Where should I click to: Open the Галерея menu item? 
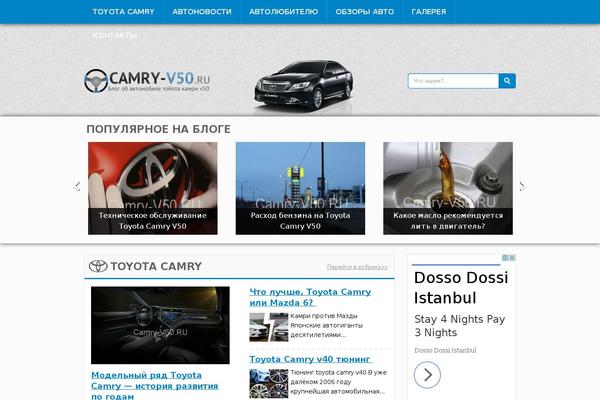click(x=429, y=12)
